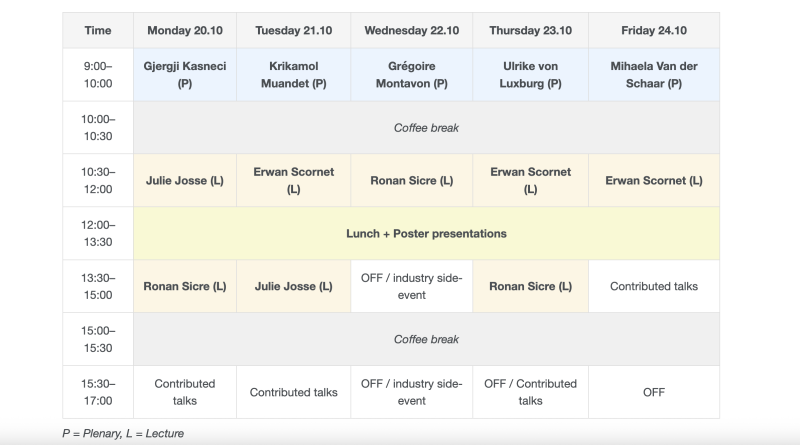This screenshot has height=445, width=800.
Task: Click Erwan Scornet lecture on Friday
Action: [x=653, y=181]
